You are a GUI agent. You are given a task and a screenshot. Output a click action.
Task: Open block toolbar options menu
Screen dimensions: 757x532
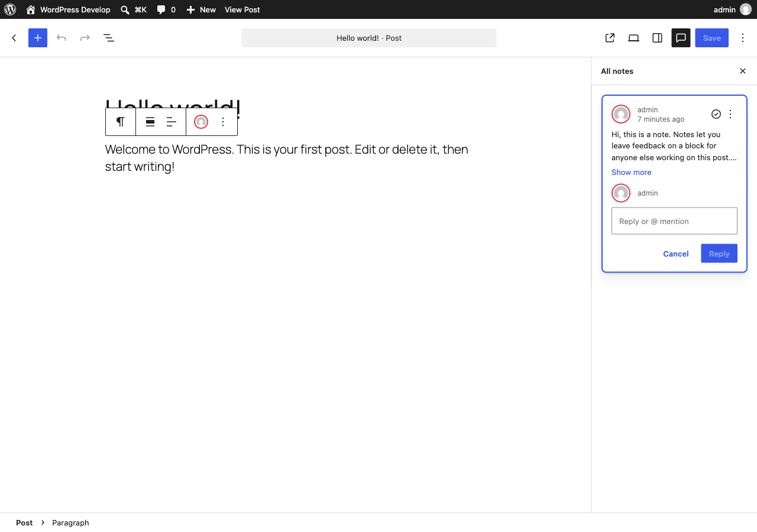point(223,122)
